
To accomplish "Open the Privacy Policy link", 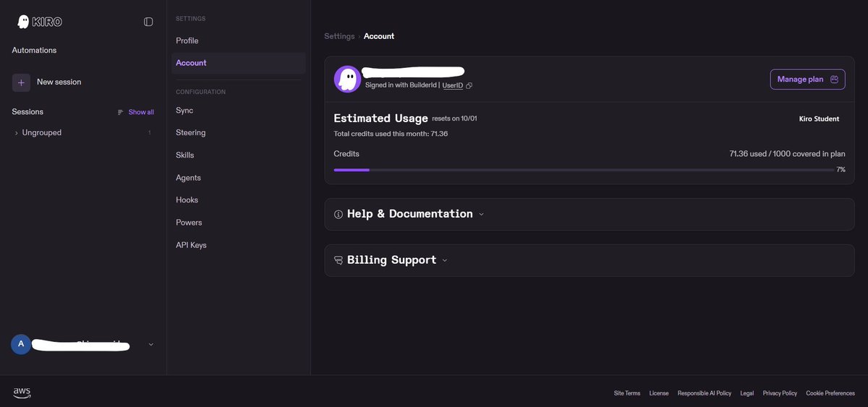I will 780,393.
